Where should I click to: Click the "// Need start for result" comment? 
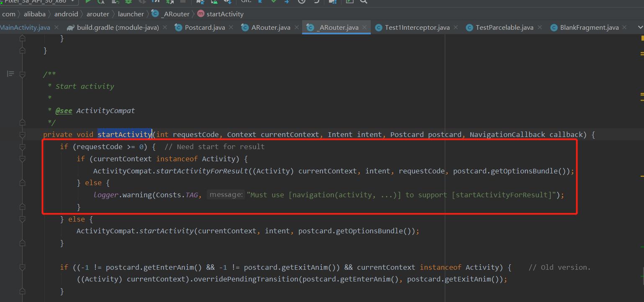coord(214,147)
